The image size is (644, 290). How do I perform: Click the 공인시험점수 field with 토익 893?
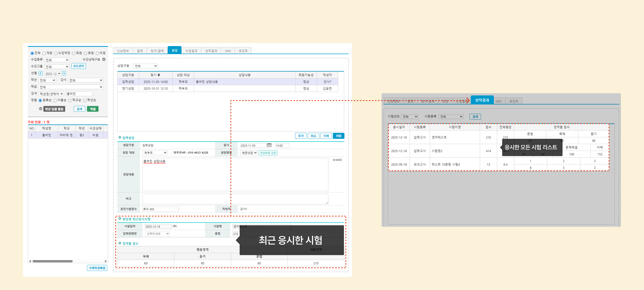click(161, 209)
